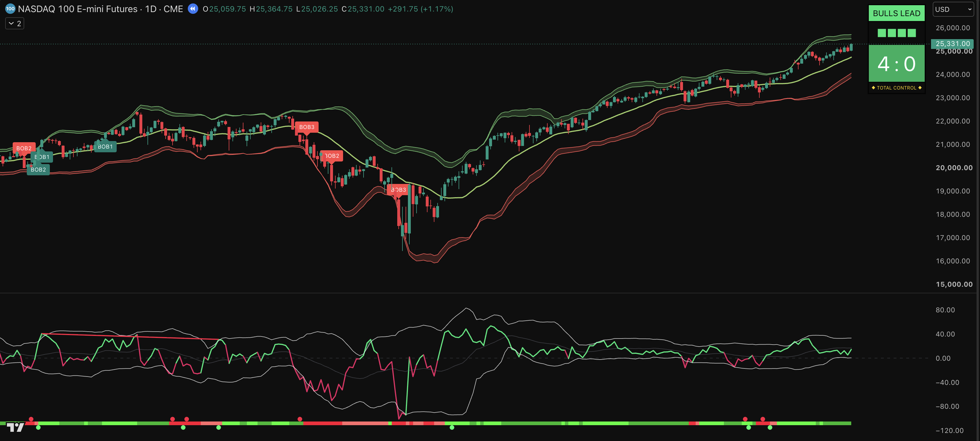Viewport: 980px width, 441px height.
Task: Click the 4 : 0 score box
Action: coord(896,64)
